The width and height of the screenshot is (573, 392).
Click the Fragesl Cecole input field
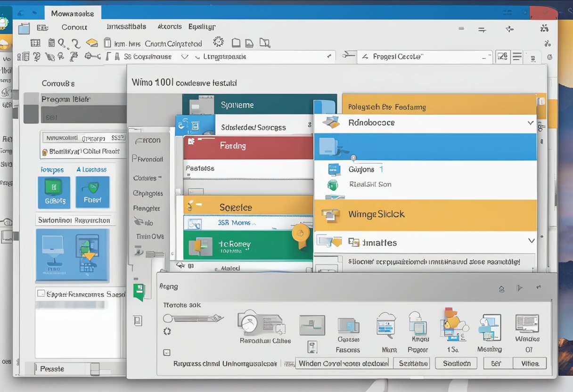[x=424, y=57]
